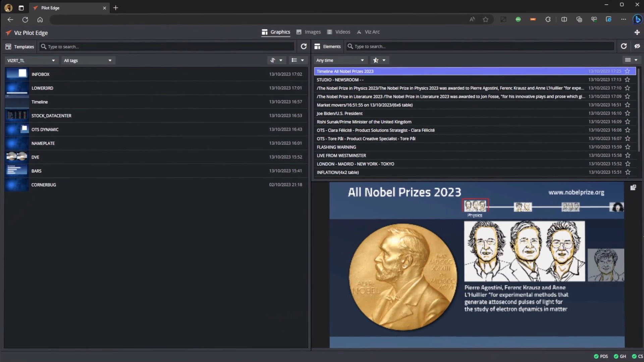Select the Timeline template

tap(156, 102)
